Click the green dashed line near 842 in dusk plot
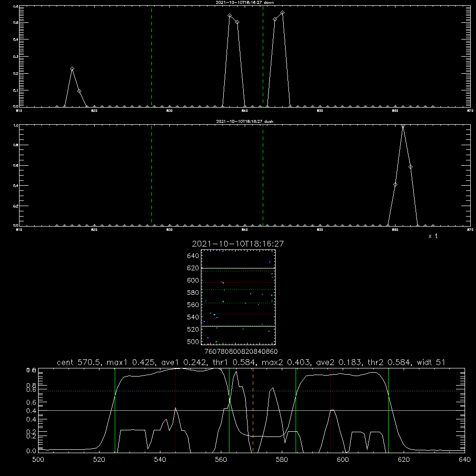Screen dimensions: 476x476 (263, 176)
